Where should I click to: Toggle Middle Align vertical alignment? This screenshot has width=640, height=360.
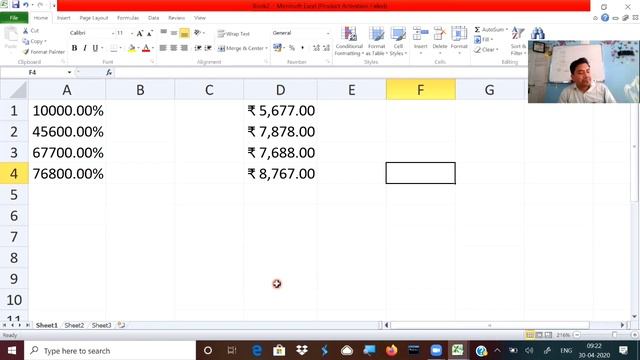click(174, 33)
